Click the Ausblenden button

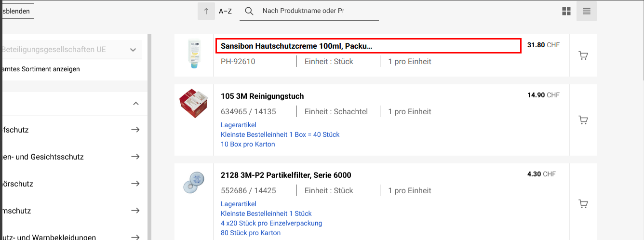tap(16, 11)
